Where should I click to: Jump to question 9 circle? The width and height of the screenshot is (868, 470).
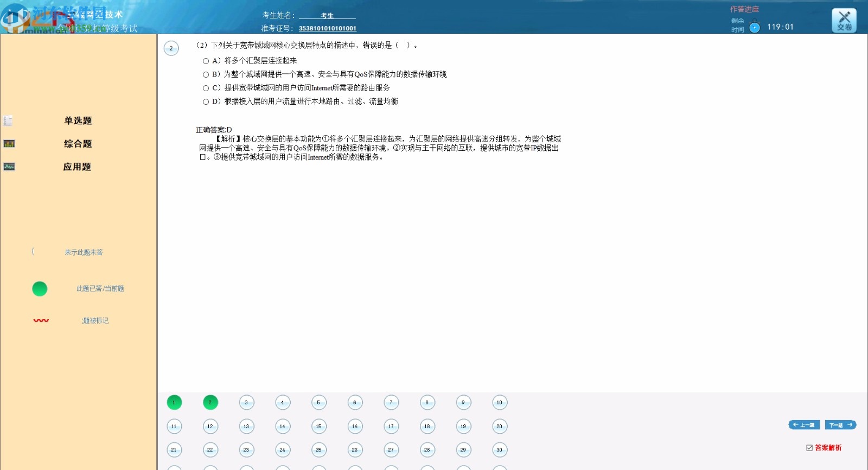pyautogui.click(x=463, y=402)
